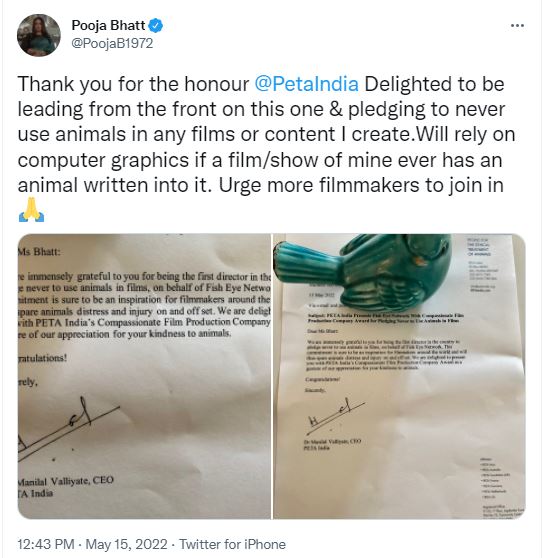Click 'Ms Bhatt:' salutation in left photo
546x558 pixels.
coord(39,252)
